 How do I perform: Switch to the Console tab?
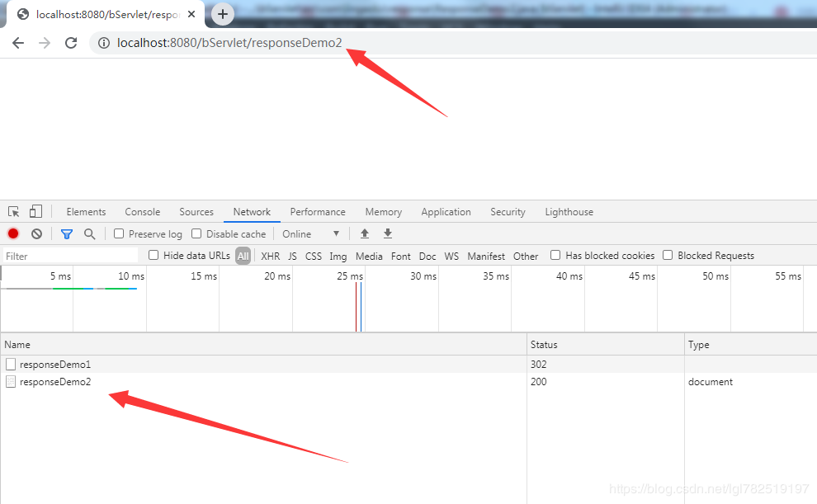(x=142, y=212)
